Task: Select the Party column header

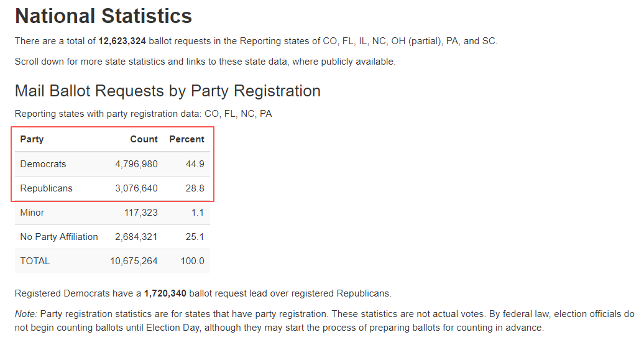Action: tap(32, 139)
